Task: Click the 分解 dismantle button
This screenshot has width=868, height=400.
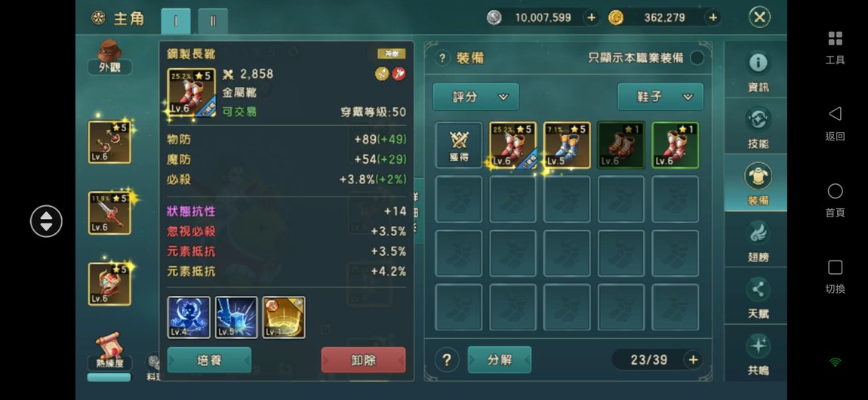Action: click(500, 359)
